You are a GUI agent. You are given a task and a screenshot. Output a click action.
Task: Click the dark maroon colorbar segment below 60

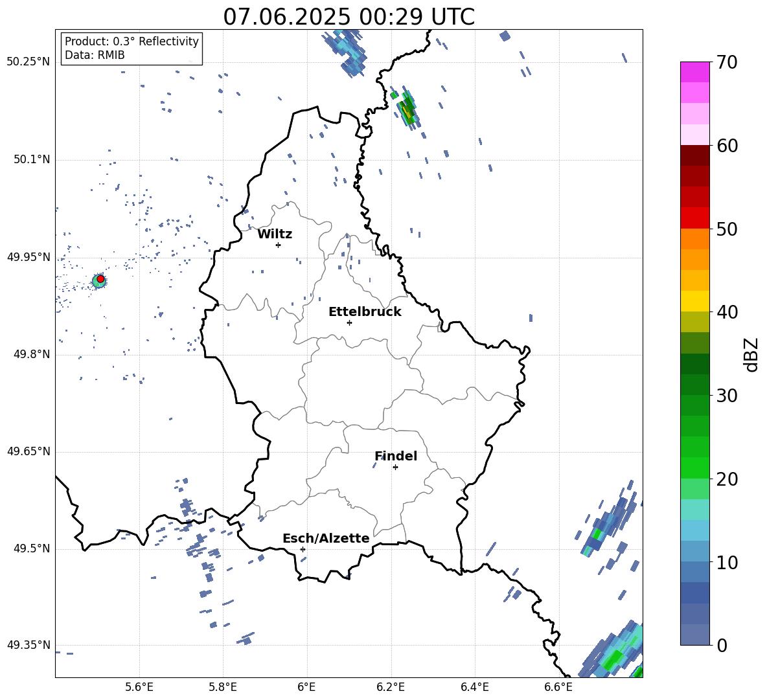(695, 155)
